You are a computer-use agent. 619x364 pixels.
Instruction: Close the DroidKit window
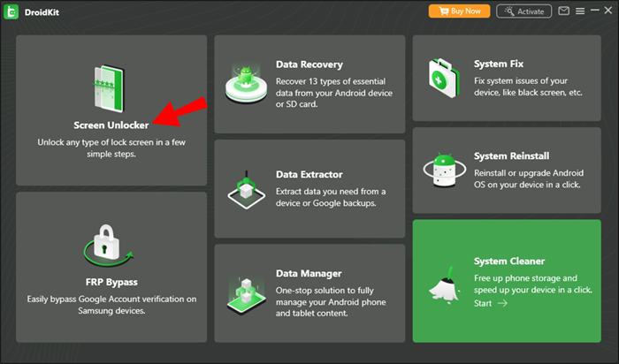point(608,11)
